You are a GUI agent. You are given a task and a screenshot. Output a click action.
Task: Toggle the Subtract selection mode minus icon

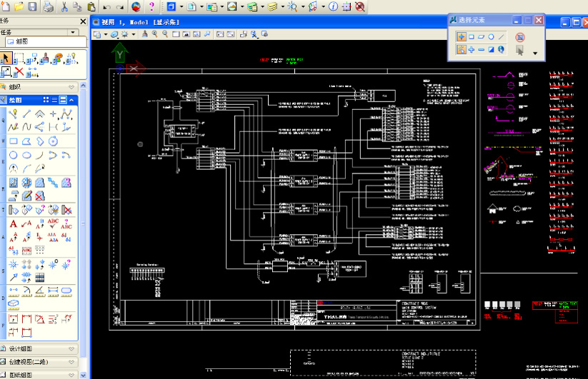pyautogui.click(x=481, y=50)
